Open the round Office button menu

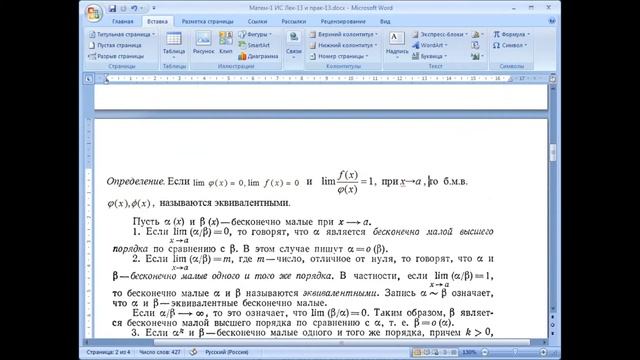coord(93,13)
